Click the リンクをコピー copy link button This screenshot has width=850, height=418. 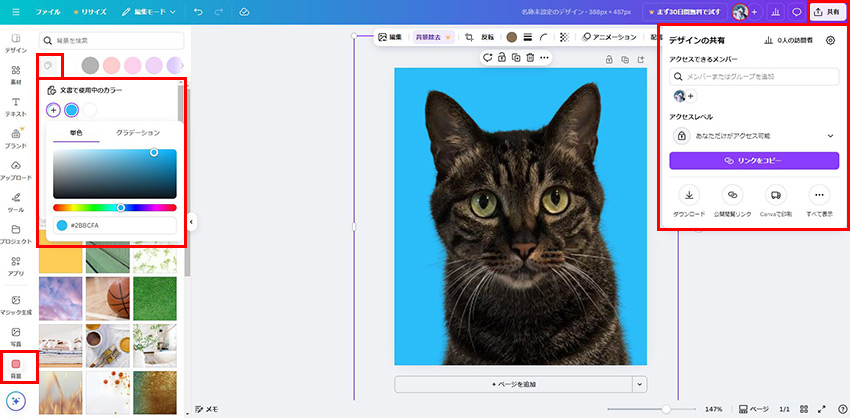point(754,161)
